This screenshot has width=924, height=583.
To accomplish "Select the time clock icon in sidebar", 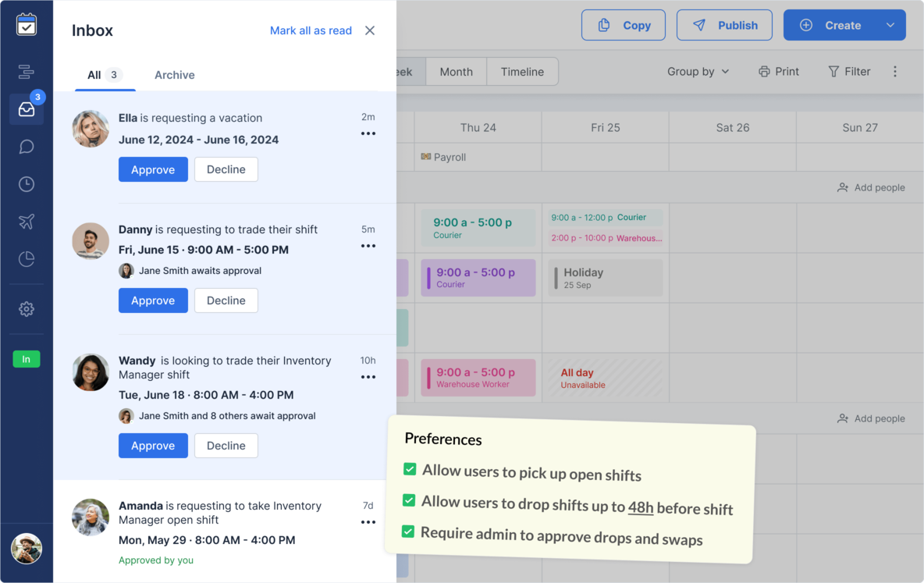I will point(26,183).
